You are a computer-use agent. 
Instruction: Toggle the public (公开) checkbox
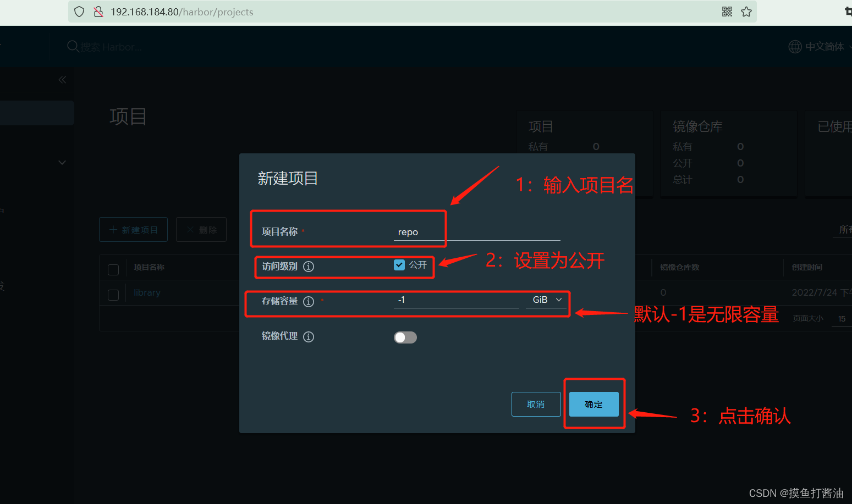point(399,265)
